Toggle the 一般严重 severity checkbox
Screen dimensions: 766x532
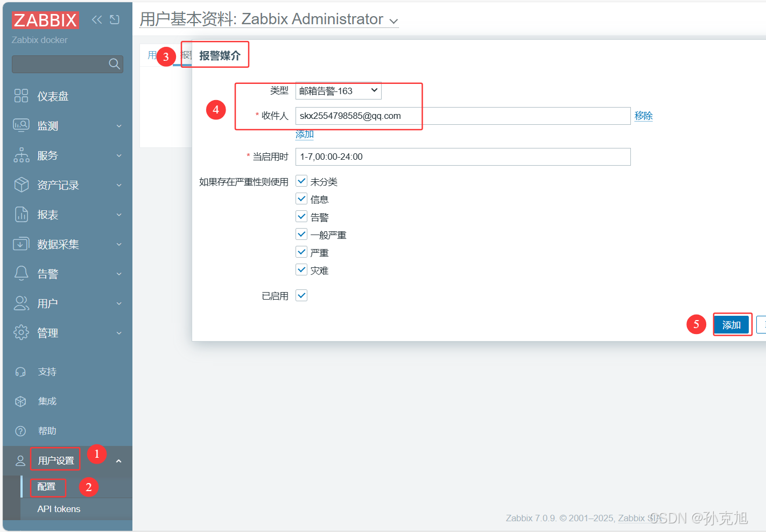pos(301,235)
